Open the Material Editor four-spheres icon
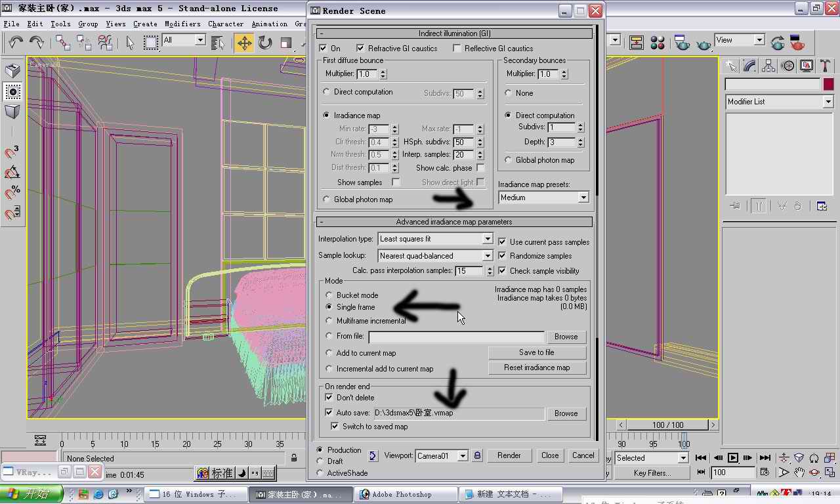840x504 pixels. (658, 43)
